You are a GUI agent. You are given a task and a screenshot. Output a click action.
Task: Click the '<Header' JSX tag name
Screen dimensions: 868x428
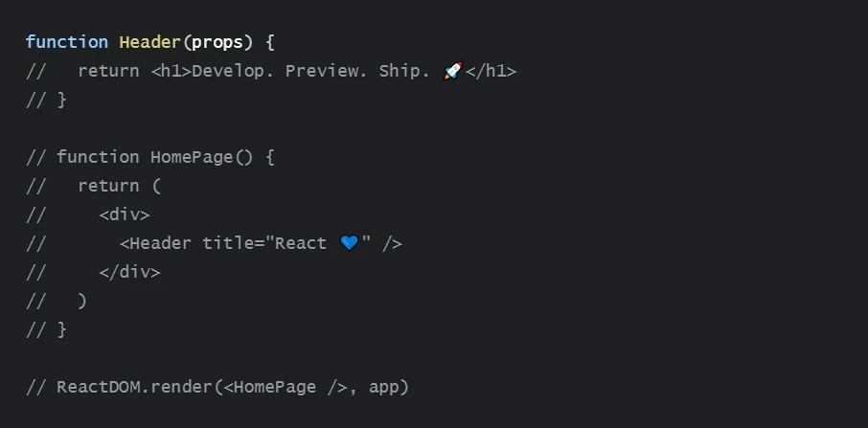(155, 243)
